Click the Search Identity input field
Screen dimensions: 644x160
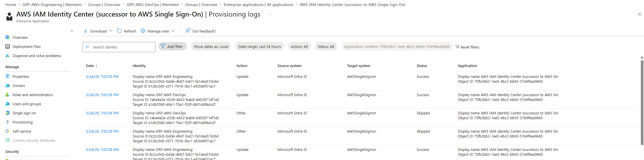(x=119, y=47)
